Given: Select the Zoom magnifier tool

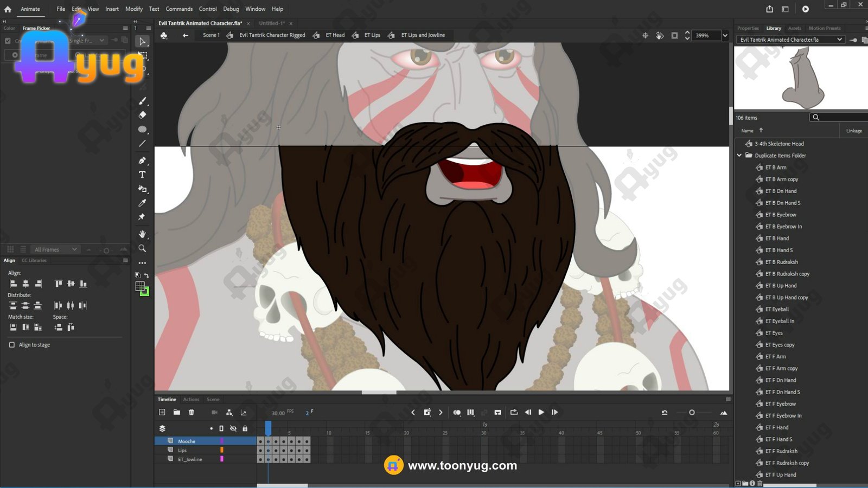Looking at the screenshot, I should click(x=142, y=248).
